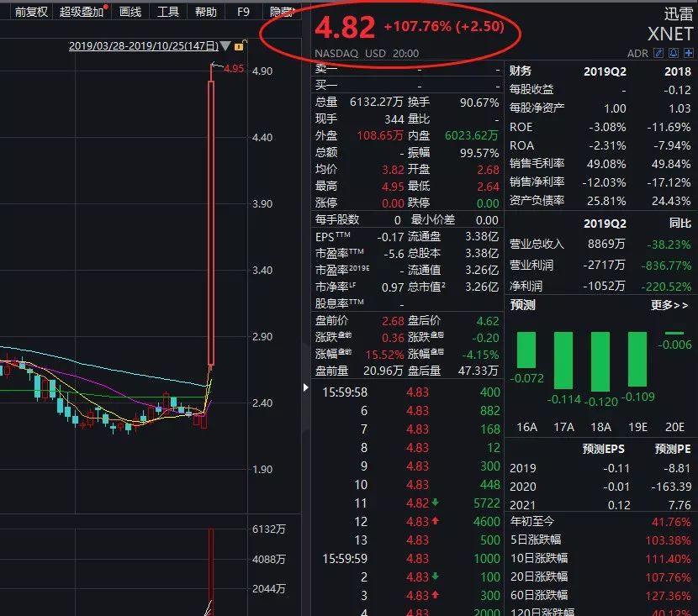Click 更多>> link in forecast section
This screenshot has width=698, height=616.
click(x=669, y=305)
